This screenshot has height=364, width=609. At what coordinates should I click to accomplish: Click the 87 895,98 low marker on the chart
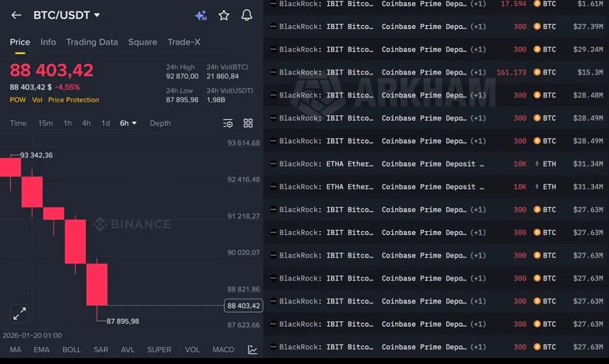tap(123, 321)
